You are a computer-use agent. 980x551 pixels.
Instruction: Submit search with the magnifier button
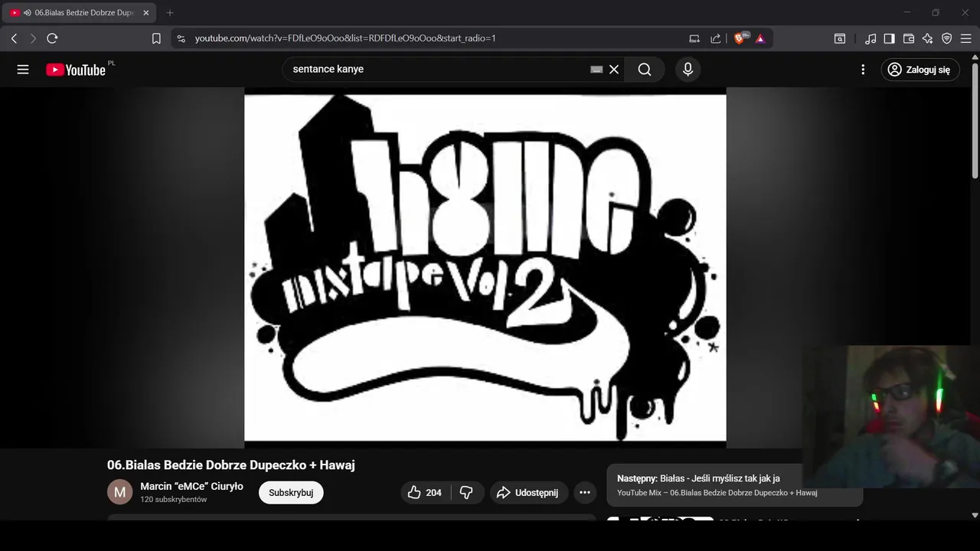pyautogui.click(x=645, y=70)
